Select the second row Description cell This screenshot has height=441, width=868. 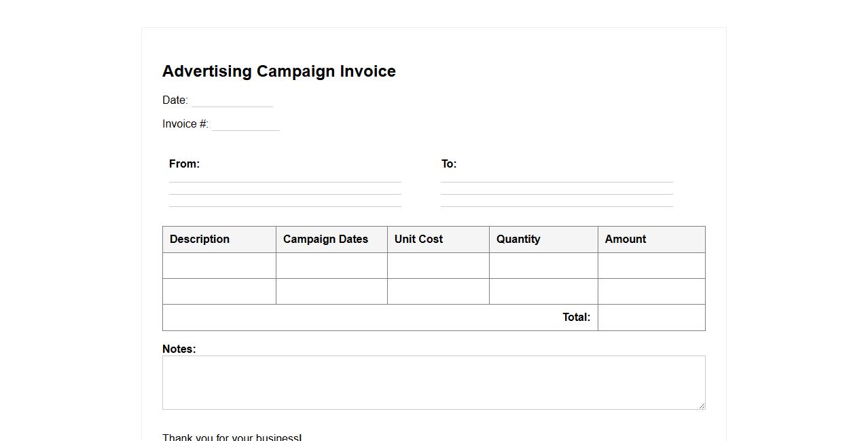tap(219, 291)
